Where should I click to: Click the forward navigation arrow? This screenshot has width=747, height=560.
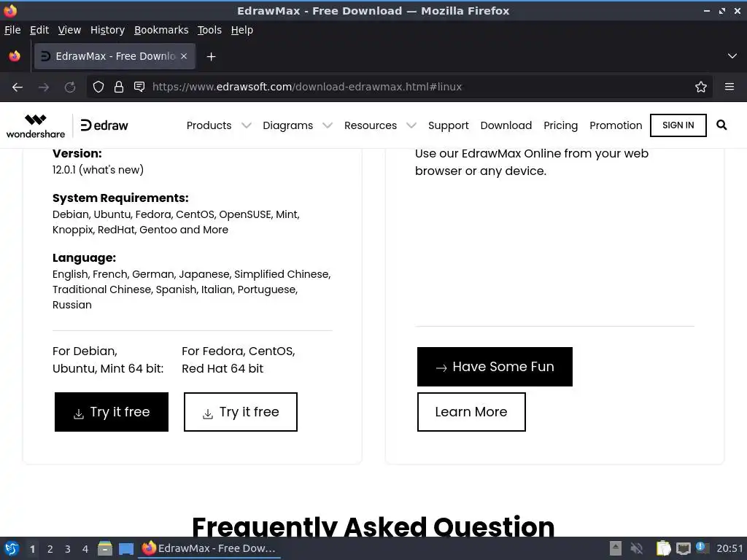click(x=44, y=87)
